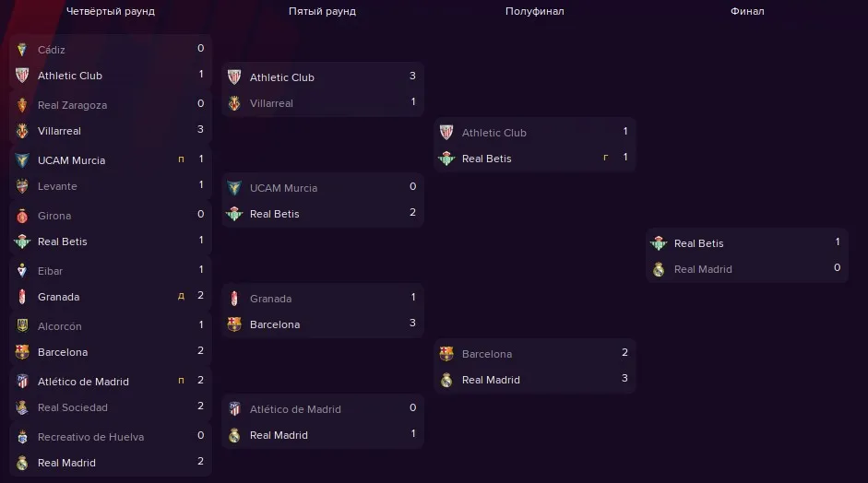Select the Полуфинал column header
The width and height of the screenshot is (868, 483).
coord(535,11)
